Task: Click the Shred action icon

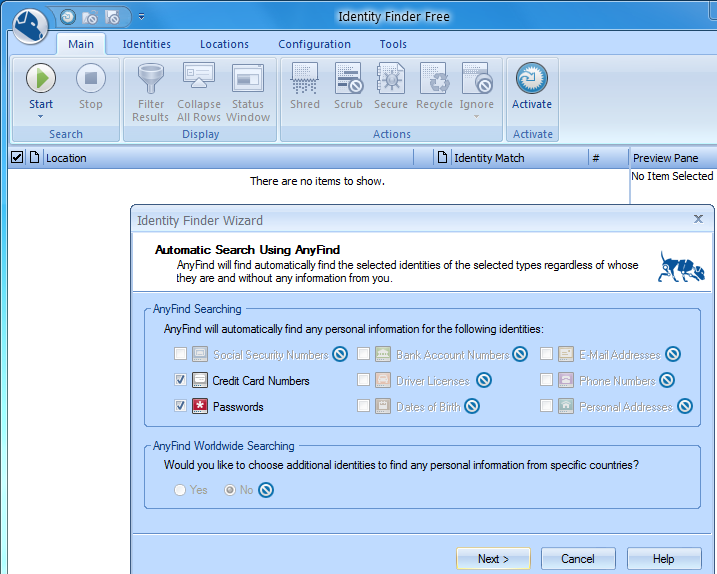Action: tap(305, 78)
